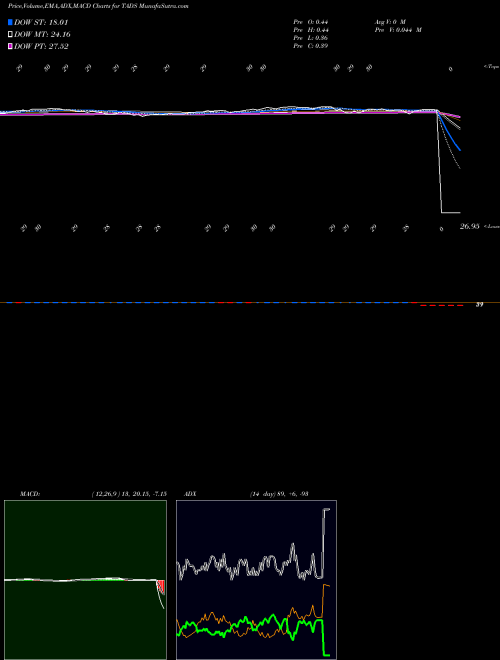Click the magenta DOW PT legend swatch
500x660 pixels.
click(10, 46)
